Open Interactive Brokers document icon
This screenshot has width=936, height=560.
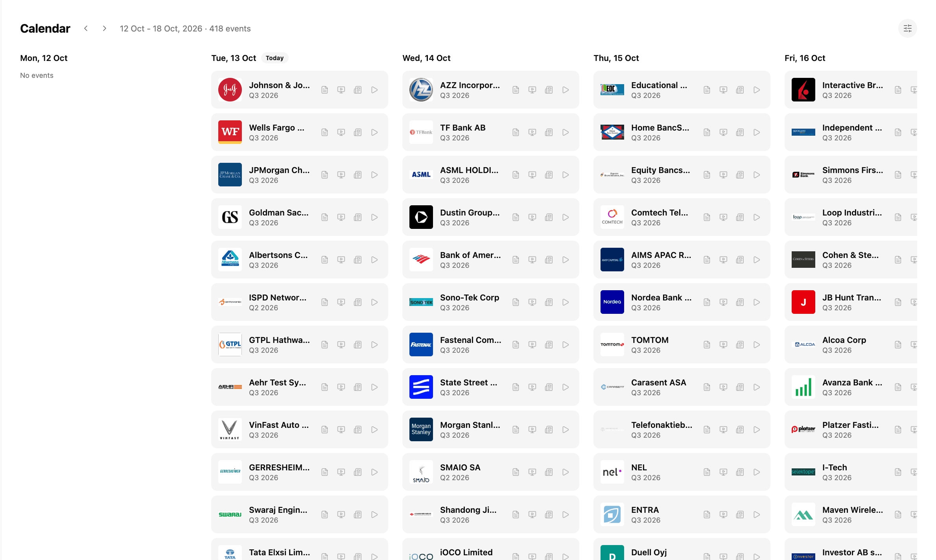coord(898,90)
